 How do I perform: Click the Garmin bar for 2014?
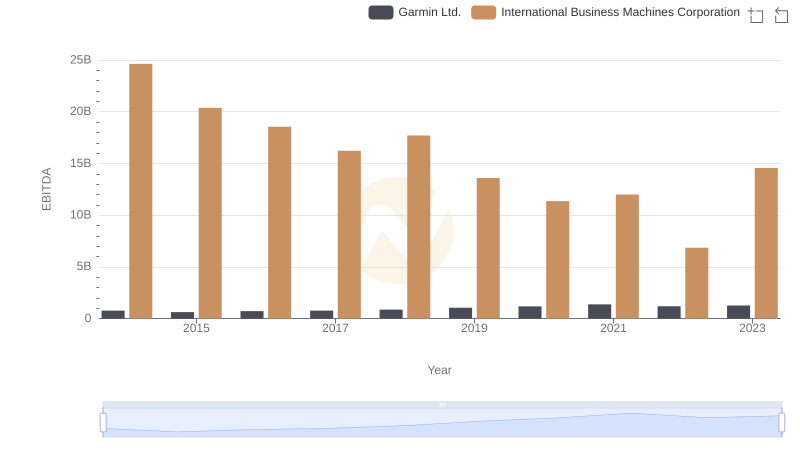click(x=113, y=315)
